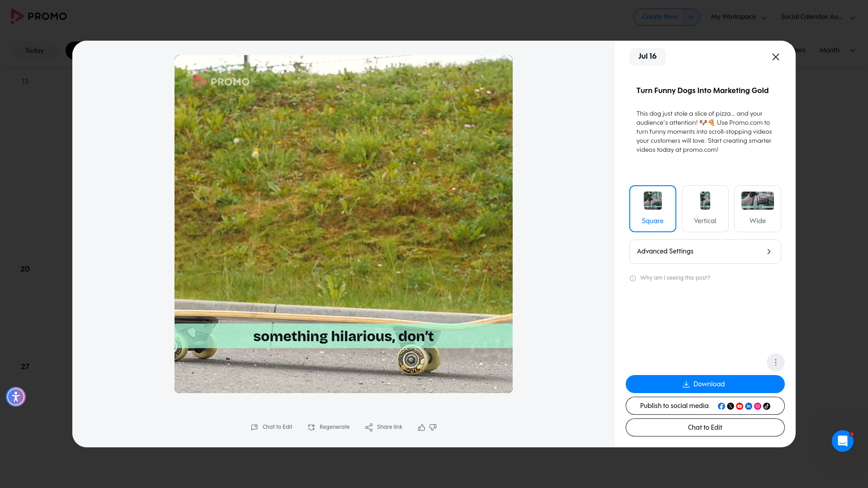This screenshot has height=488, width=868.
Task: Open the Create New dropdown arrow
Action: tap(691, 17)
